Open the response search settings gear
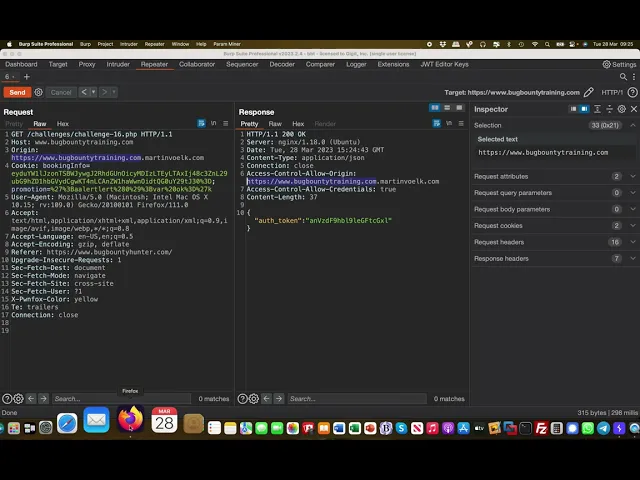This screenshot has width=640, height=480. coord(253,399)
